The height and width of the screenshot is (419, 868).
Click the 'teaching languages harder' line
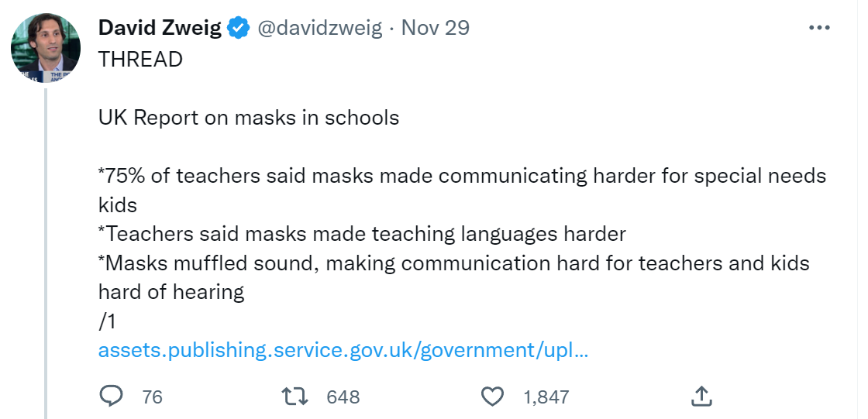[x=362, y=234]
